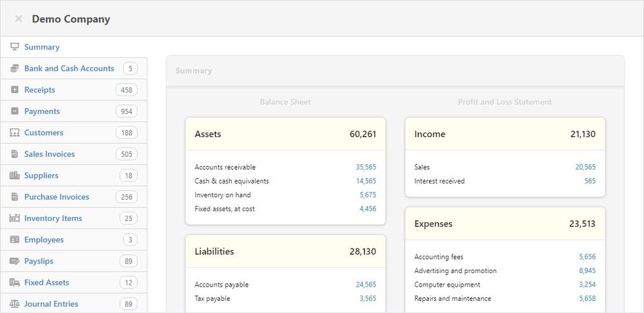The width and height of the screenshot is (644, 313).
Task: Click the Suppliers building icon
Action: click(15, 175)
